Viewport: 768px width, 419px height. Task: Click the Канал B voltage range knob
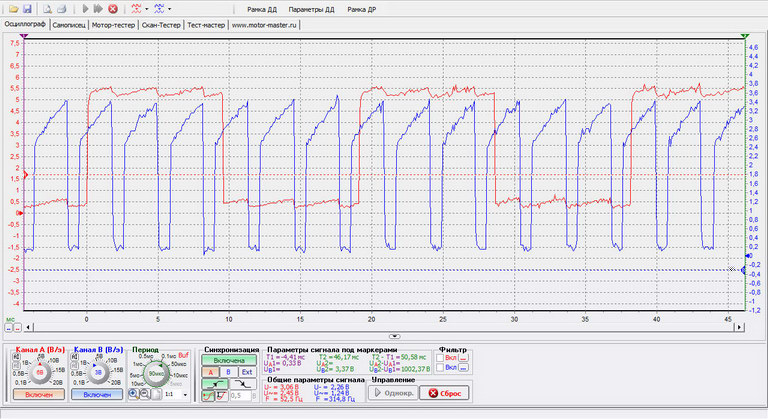click(x=98, y=372)
